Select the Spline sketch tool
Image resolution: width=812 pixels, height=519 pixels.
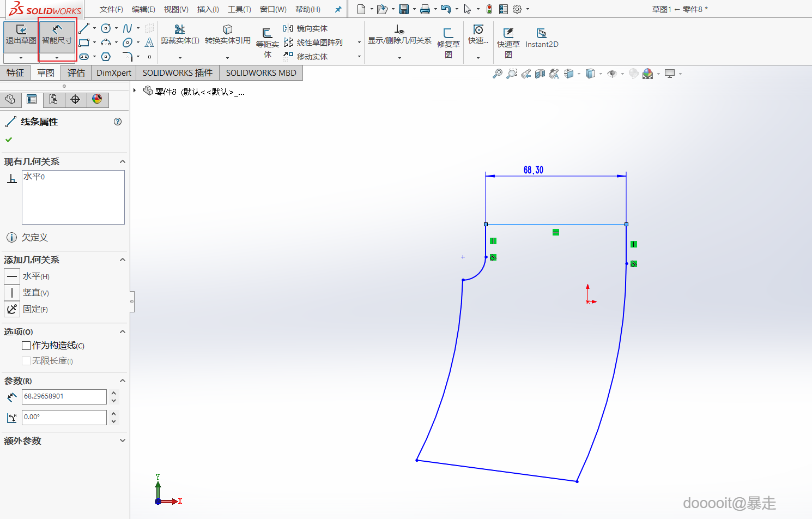click(128, 28)
